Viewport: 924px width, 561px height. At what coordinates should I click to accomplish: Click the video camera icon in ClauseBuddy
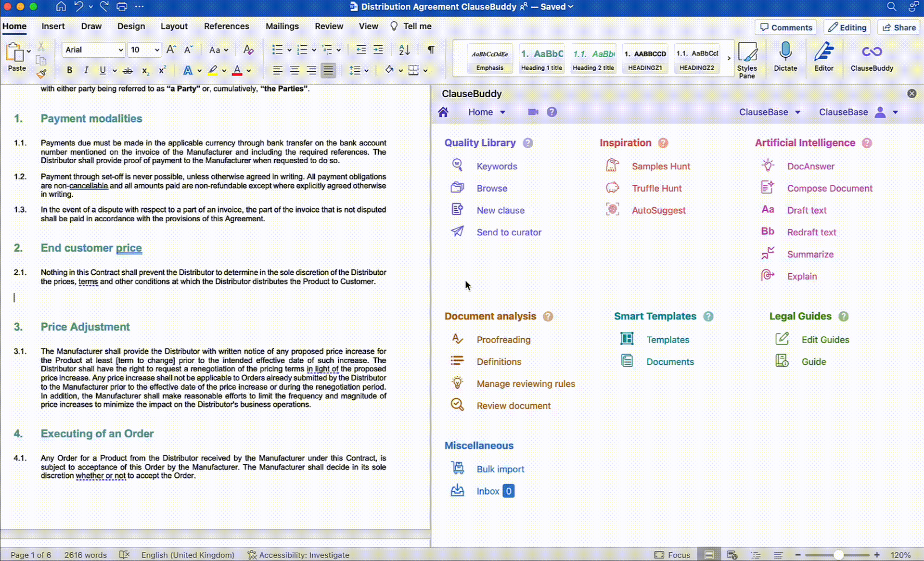[x=533, y=112]
